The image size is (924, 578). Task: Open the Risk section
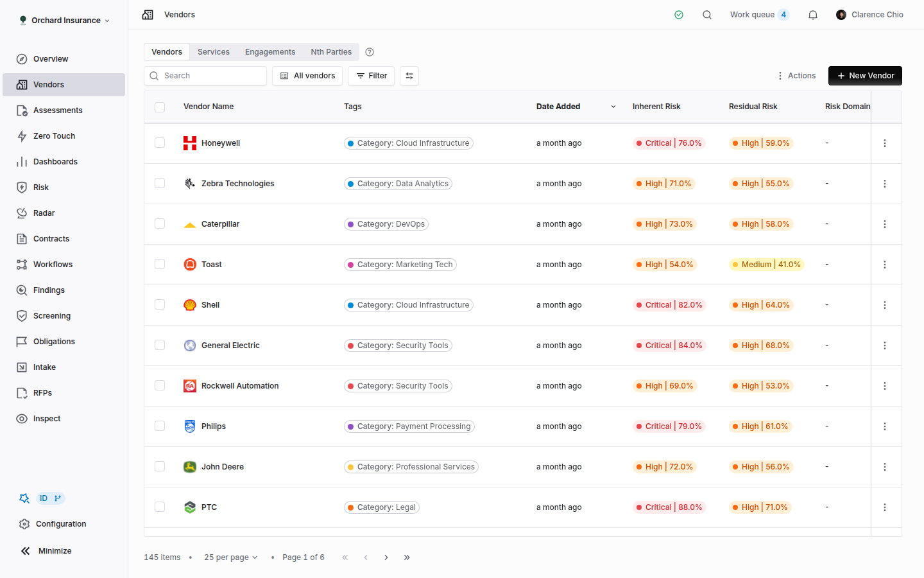(x=64, y=188)
